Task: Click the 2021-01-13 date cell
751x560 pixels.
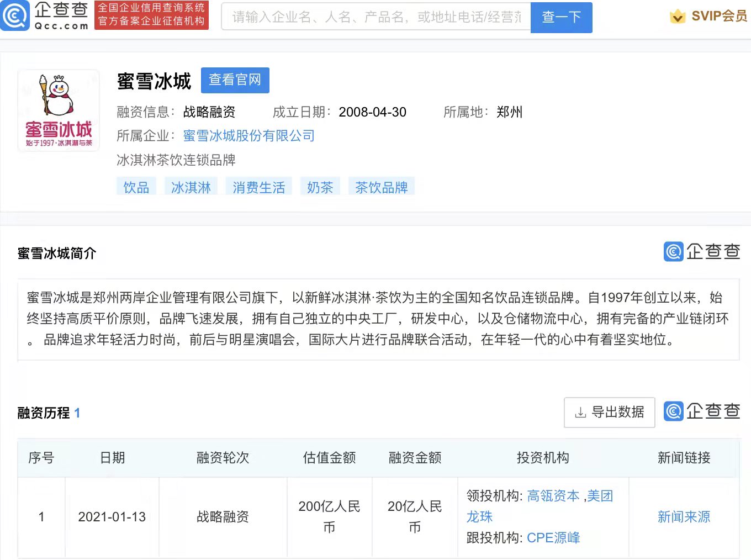Action: [x=112, y=517]
